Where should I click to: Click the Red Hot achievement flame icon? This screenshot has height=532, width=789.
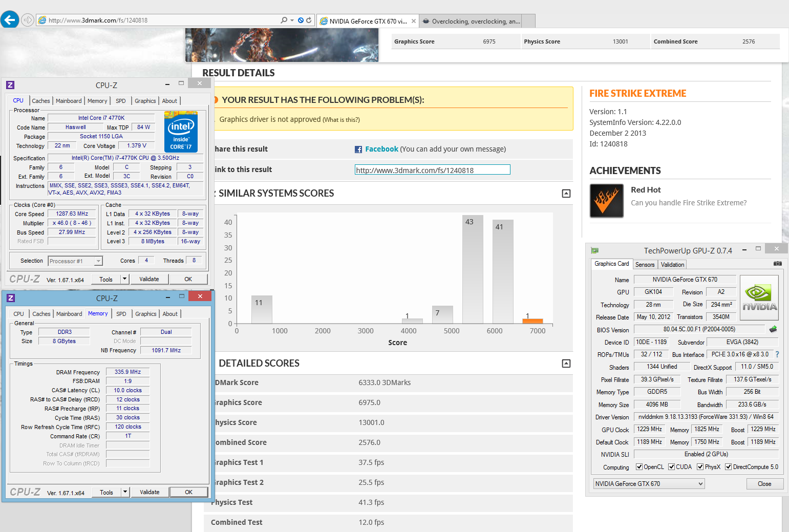tap(606, 201)
